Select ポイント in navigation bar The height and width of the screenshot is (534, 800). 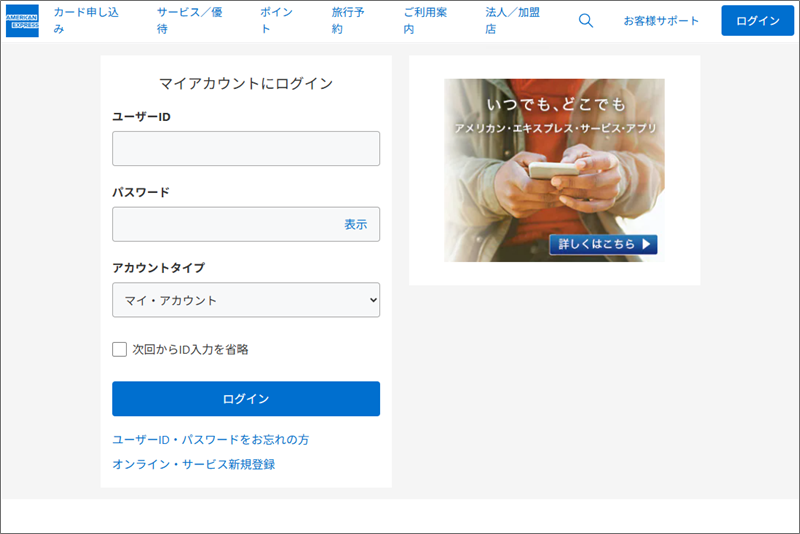[x=277, y=20]
